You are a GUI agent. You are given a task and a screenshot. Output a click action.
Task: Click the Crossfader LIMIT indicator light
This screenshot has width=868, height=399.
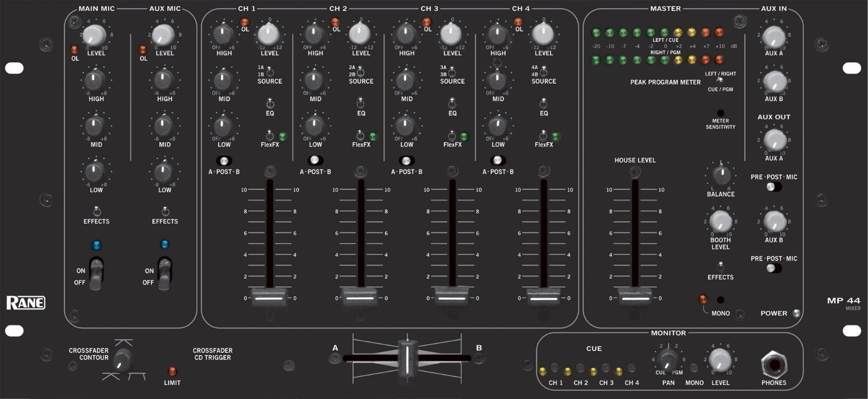pos(172,372)
